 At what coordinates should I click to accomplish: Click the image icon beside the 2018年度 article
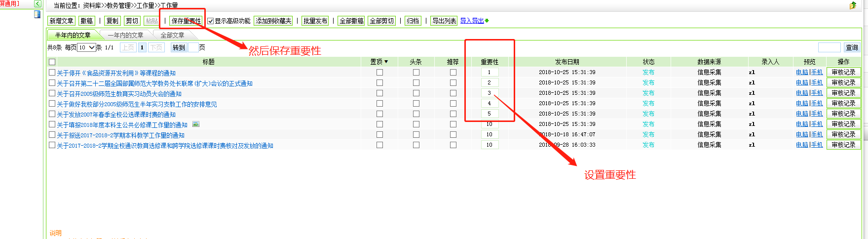coord(196,124)
